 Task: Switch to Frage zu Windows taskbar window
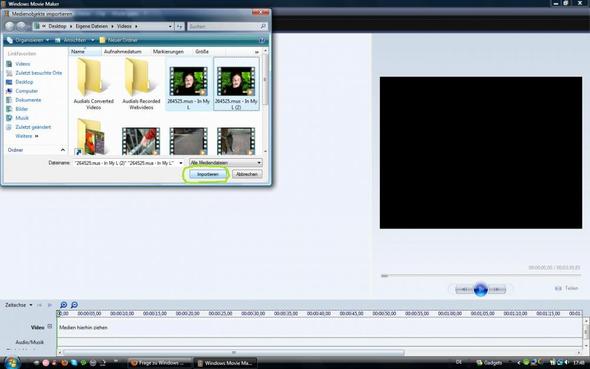160,363
